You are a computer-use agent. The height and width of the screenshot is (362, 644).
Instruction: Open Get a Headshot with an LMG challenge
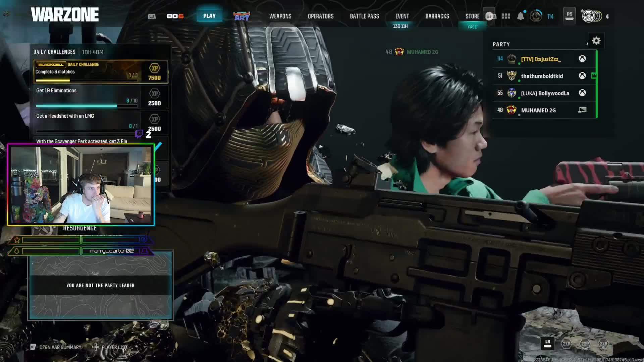(101, 123)
